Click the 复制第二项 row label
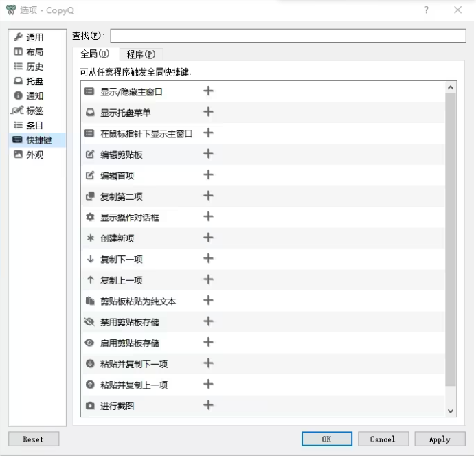 click(x=121, y=196)
